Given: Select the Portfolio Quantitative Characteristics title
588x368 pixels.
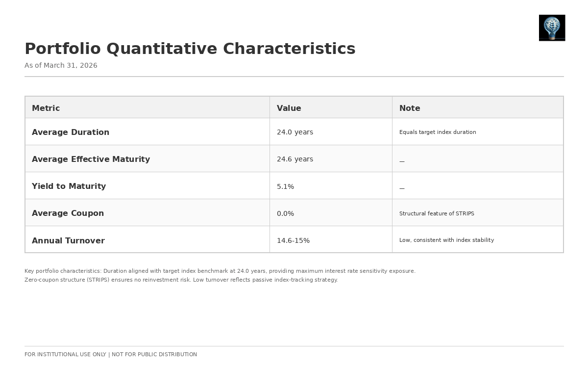Looking at the screenshot, I should [190, 49].
